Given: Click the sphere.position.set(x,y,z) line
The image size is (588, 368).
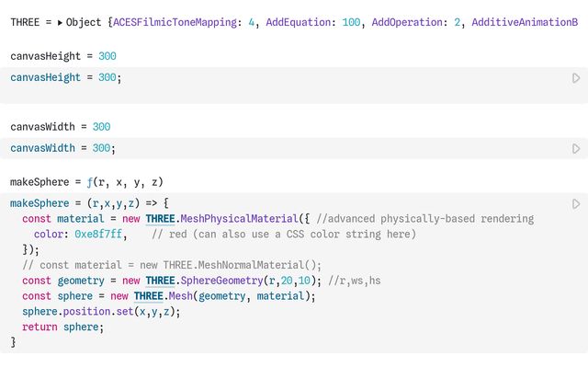Looking at the screenshot, I should [x=101, y=312].
